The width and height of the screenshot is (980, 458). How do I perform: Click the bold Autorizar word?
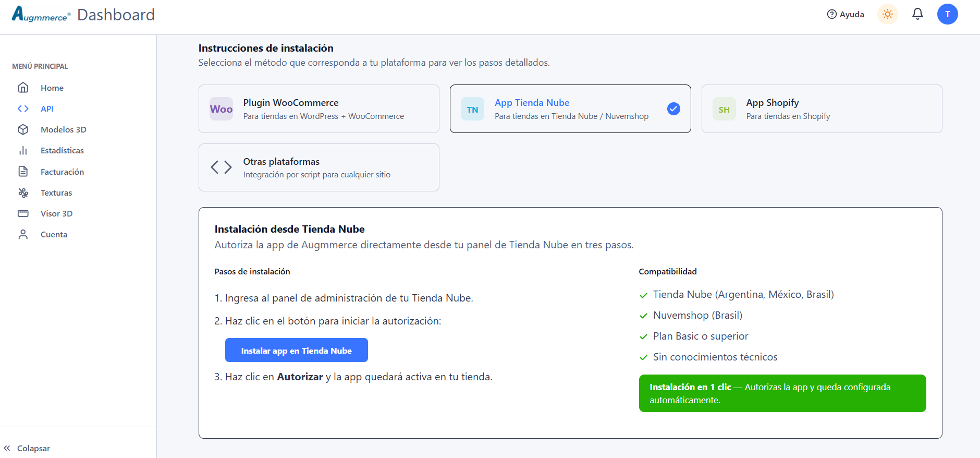click(x=300, y=377)
